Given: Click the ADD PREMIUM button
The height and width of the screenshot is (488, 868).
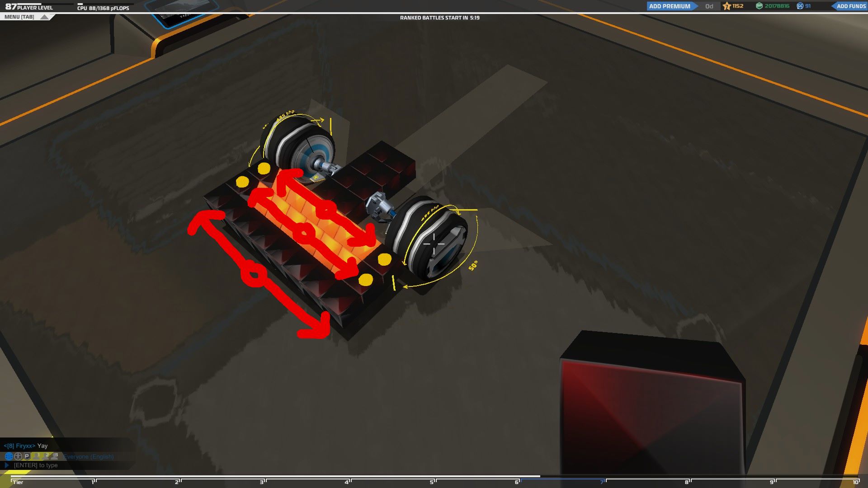Looking at the screenshot, I should (669, 6).
